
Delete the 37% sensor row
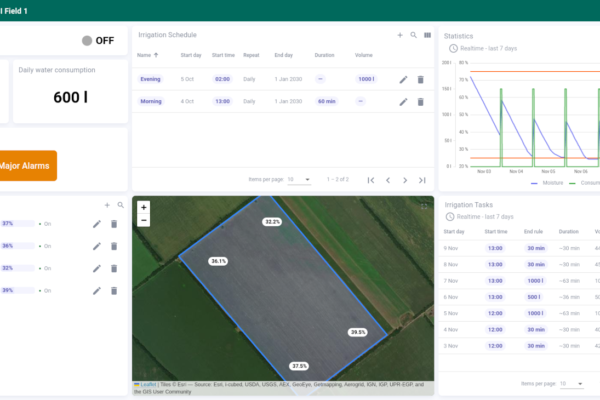click(114, 224)
